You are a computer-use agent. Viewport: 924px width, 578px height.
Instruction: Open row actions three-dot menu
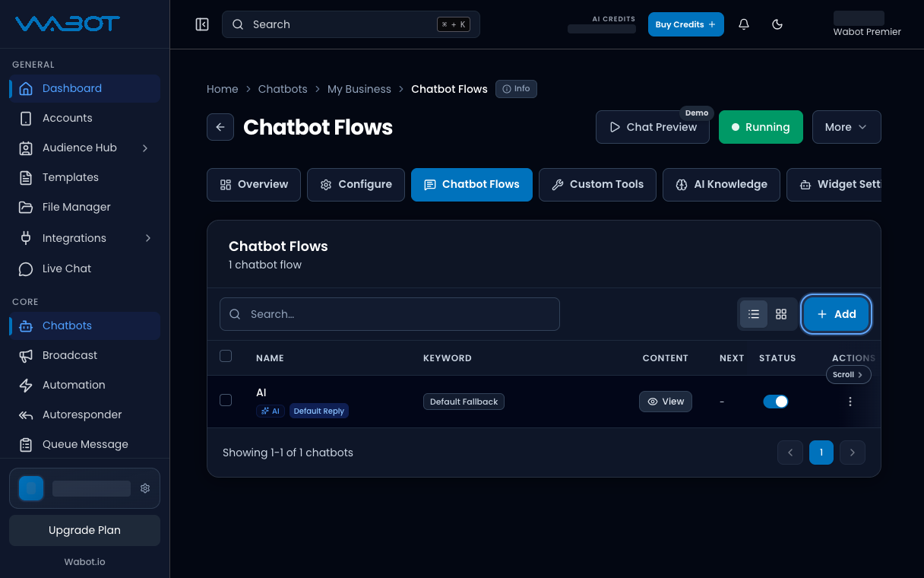(x=850, y=402)
